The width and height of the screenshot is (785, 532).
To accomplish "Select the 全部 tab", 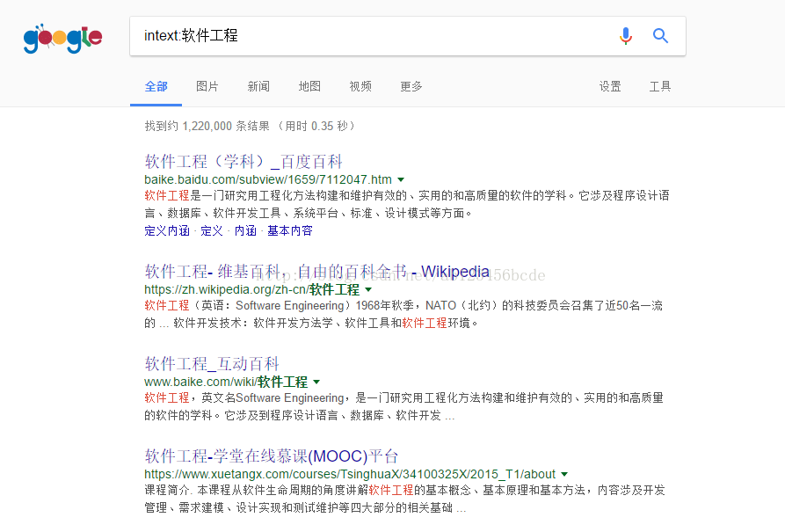I will [156, 87].
